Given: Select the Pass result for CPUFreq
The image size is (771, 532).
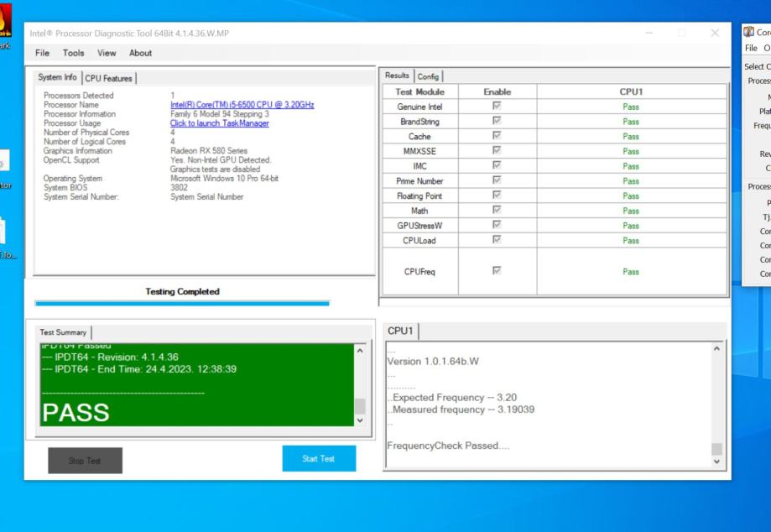Looking at the screenshot, I should coord(631,271).
